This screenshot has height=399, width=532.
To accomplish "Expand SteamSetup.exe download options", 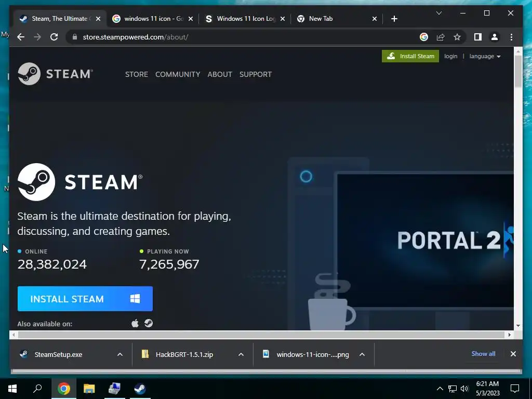I will (120, 354).
